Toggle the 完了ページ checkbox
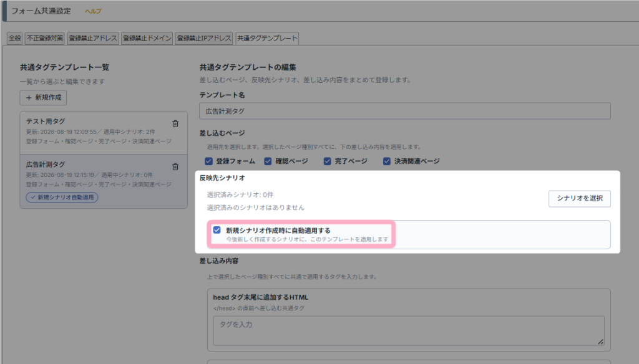Image resolution: width=639 pixels, height=364 pixels. 327,161
